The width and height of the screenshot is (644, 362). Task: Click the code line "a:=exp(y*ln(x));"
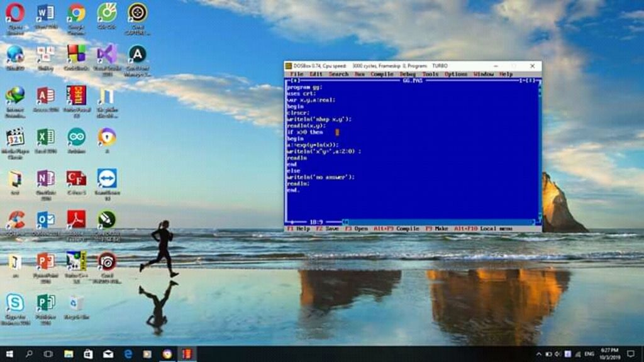(x=313, y=145)
